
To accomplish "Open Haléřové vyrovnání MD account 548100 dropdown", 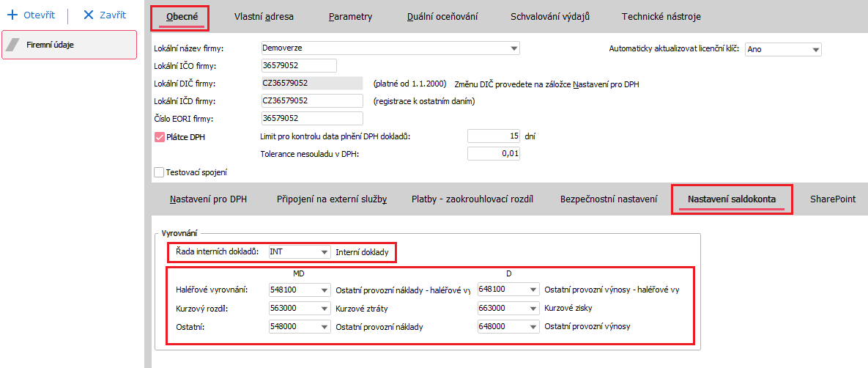I will click(x=325, y=290).
